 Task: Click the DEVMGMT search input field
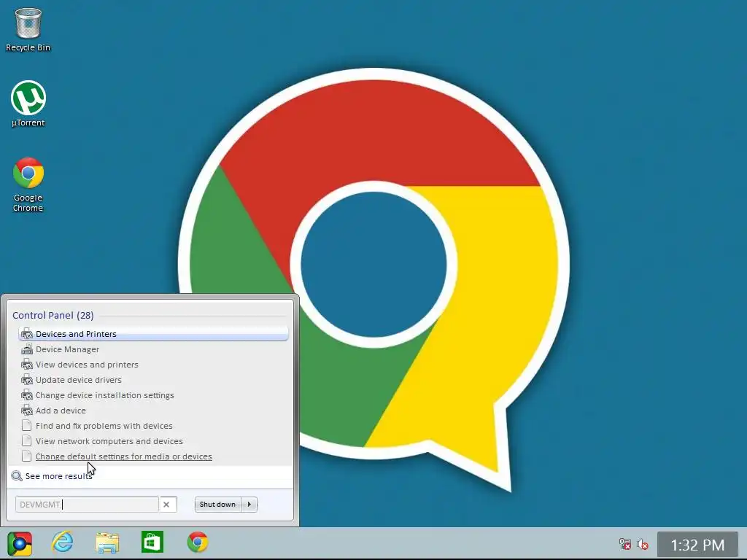pyautogui.click(x=87, y=505)
